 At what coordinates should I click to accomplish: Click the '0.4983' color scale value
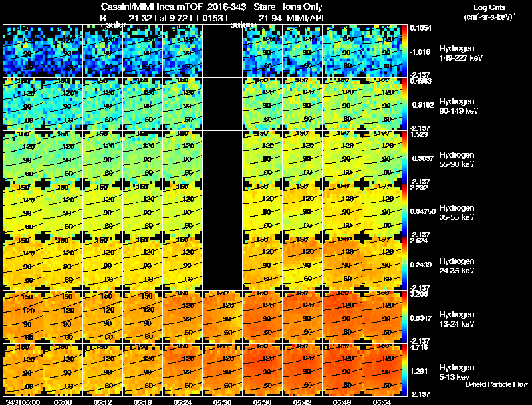tap(421, 80)
